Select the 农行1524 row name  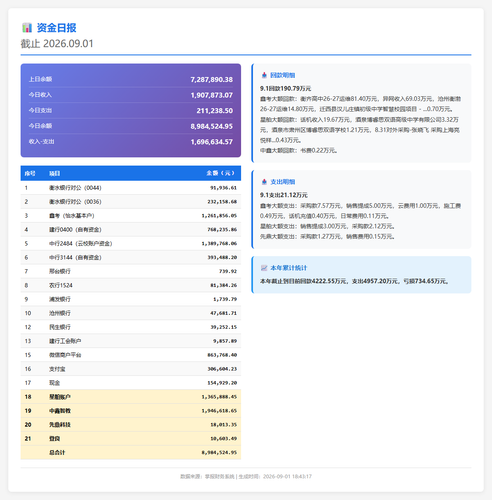(61, 286)
